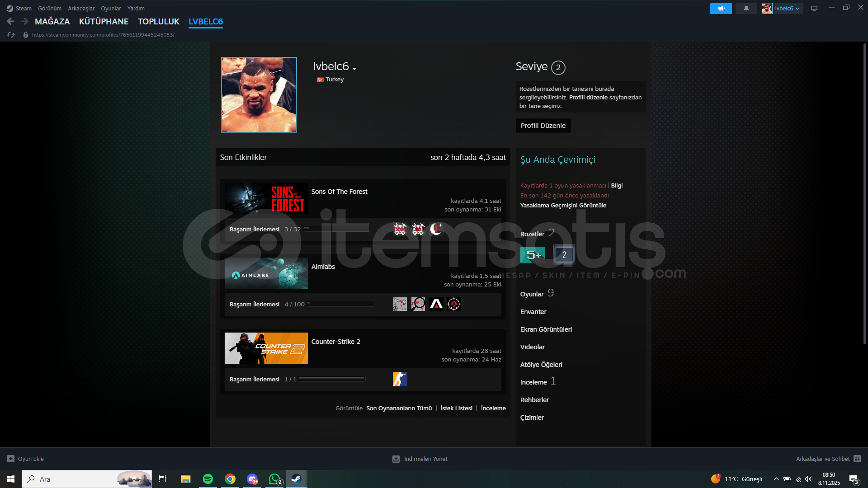
Task: Click the Sons Of The Forest thumbnail
Action: (x=266, y=198)
